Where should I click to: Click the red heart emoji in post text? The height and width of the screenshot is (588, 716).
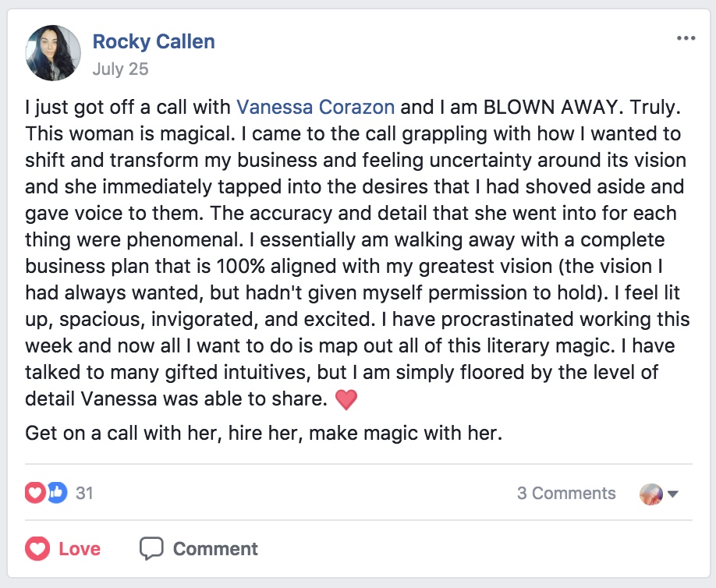(346, 399)
